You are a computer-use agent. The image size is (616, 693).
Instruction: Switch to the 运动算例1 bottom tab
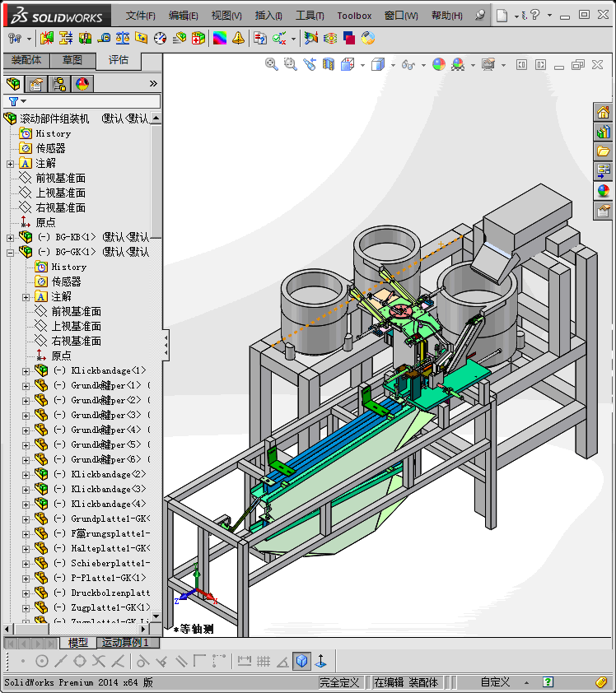(124, 642)
